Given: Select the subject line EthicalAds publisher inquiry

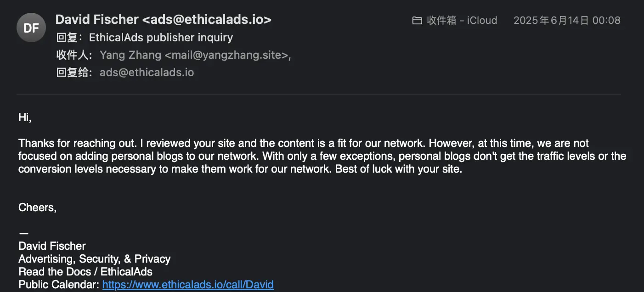Looking at the screenshot, I should [161, 37].
